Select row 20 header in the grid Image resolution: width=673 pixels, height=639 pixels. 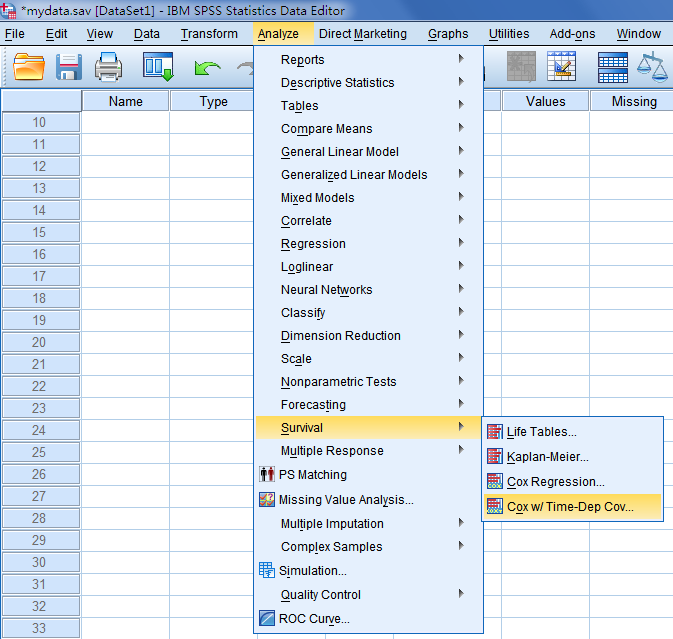pos(40,342)
